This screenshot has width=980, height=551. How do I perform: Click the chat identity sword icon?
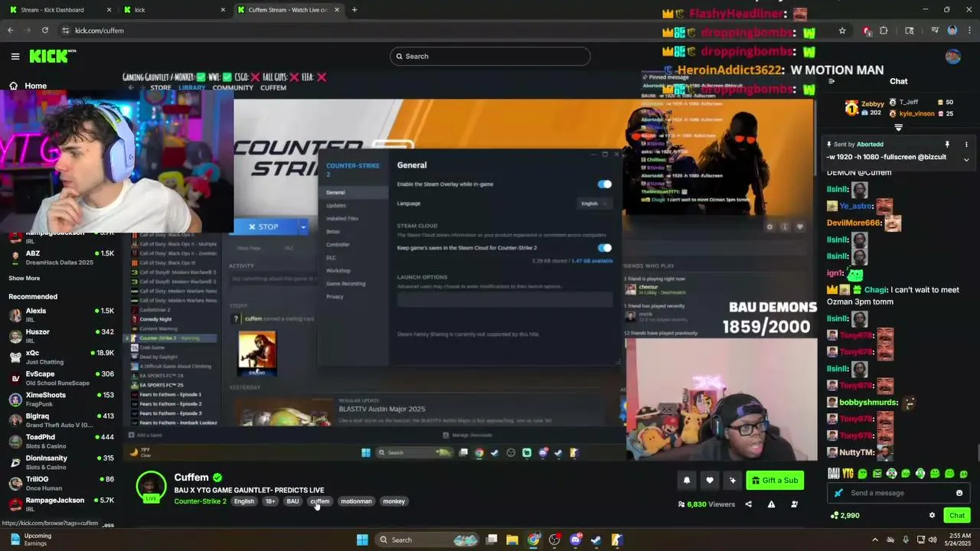click(838, 493)
